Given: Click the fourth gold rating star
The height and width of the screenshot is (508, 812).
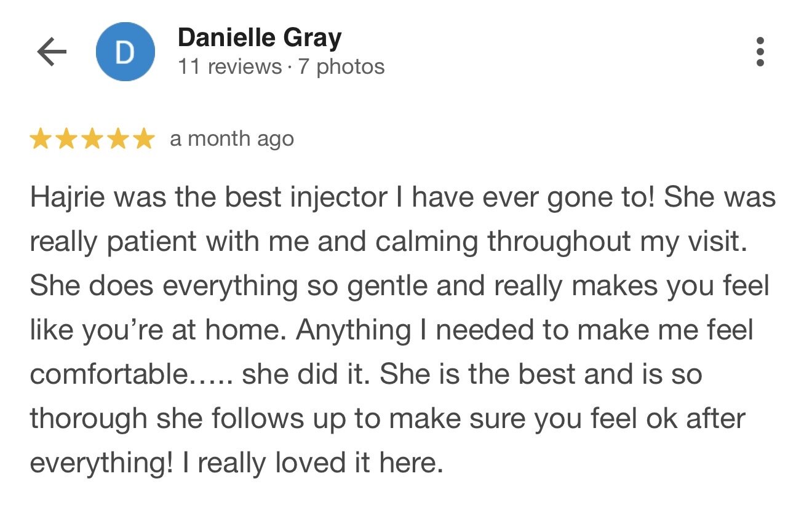Looking at the screenshot, I should pos(117,140).
